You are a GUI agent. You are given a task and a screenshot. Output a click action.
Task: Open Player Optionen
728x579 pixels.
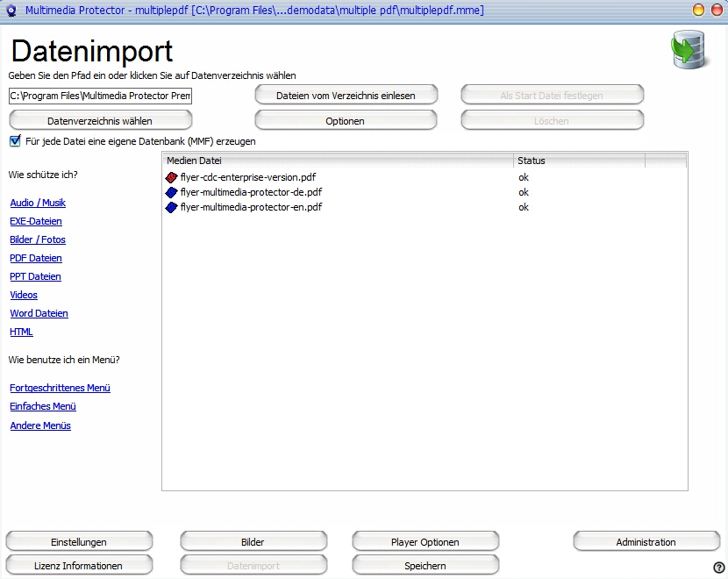click(x=425, y=542)
